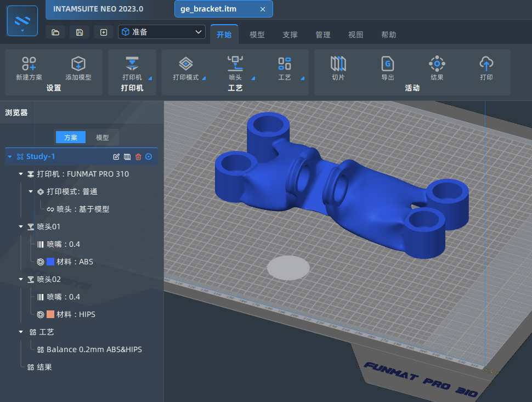Collapse the 打印机: FUNMAT PRO 310 node
Screen dimensions: 532x402
(21, 174)
